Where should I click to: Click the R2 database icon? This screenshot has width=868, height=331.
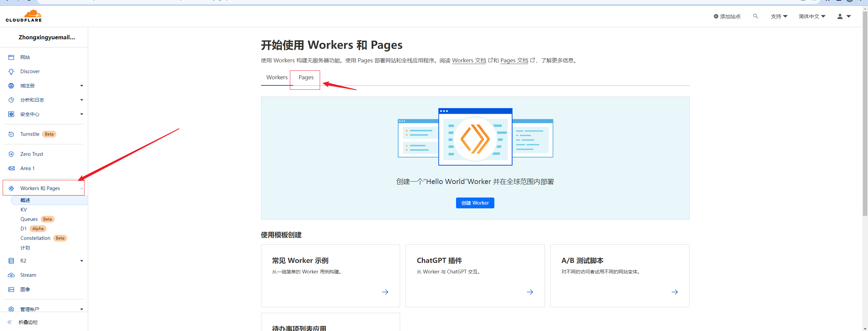pyautogui.click(x=11, y=261)
